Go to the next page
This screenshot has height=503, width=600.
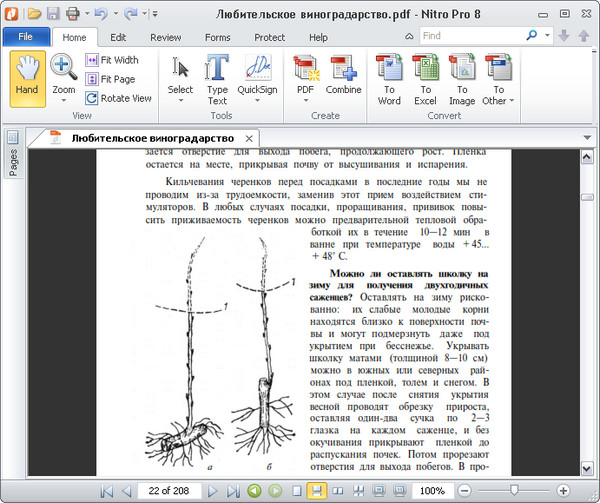tap(212, 491)
